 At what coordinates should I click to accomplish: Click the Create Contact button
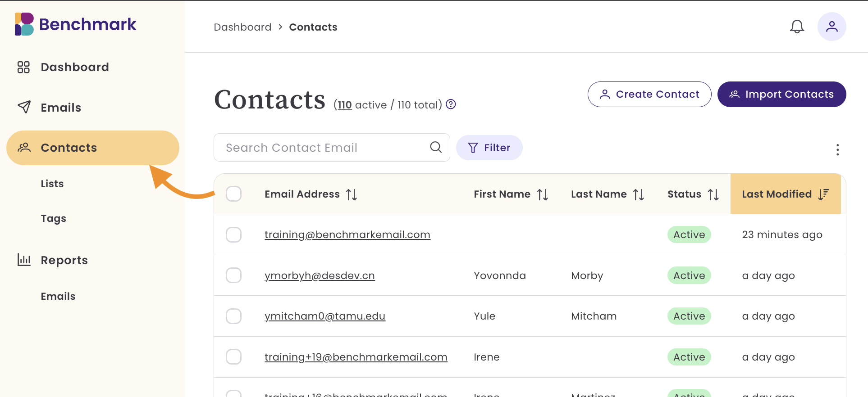pyautogui.click(x=649, y=94)
